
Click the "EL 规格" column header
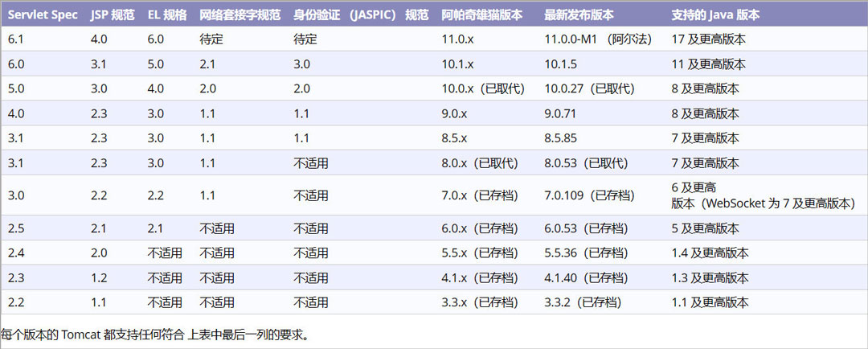pyautogui.click(x=166, y=15)
